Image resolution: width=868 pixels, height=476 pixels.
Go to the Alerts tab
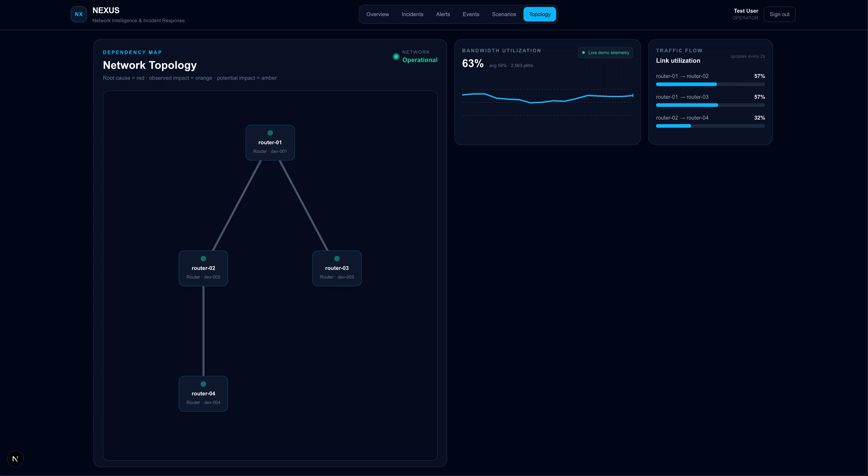coord(443,14)
